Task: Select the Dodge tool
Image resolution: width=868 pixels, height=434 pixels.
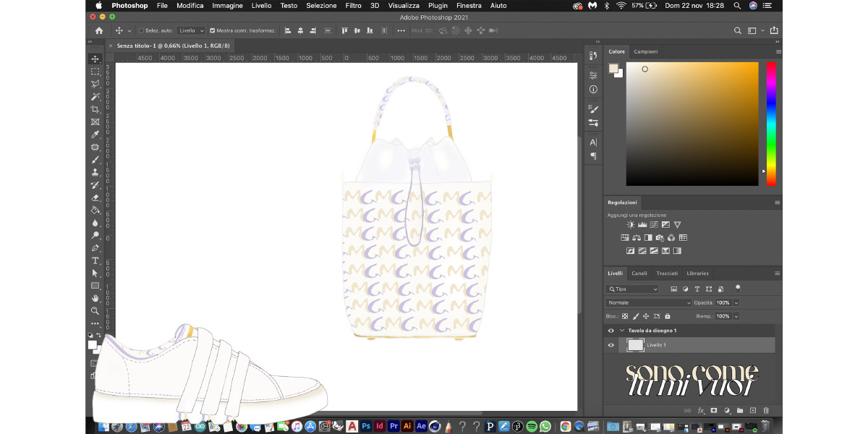Action: point(95,235)
